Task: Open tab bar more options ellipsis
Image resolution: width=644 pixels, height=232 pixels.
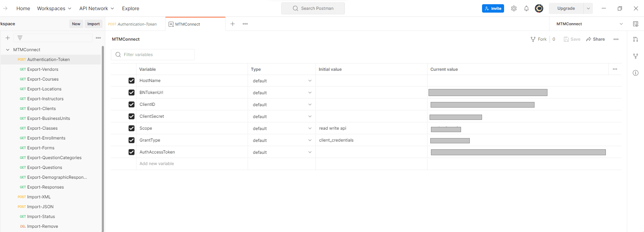Action: 245,24
